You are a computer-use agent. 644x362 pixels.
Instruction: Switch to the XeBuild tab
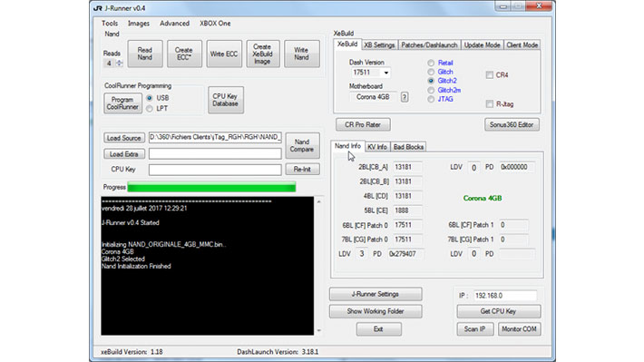pyautogui.click(x=347, y=44)
